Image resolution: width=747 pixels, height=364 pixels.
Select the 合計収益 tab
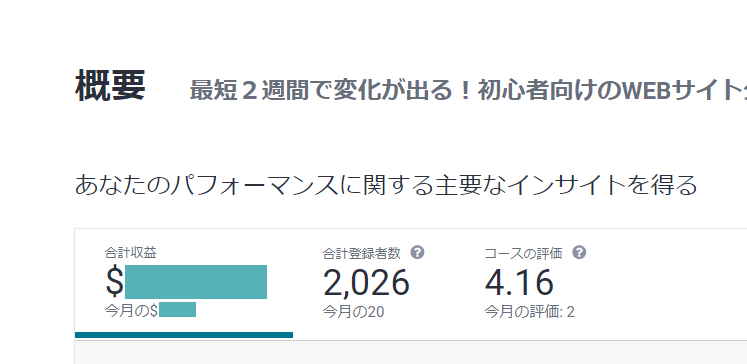pos(184,283)
